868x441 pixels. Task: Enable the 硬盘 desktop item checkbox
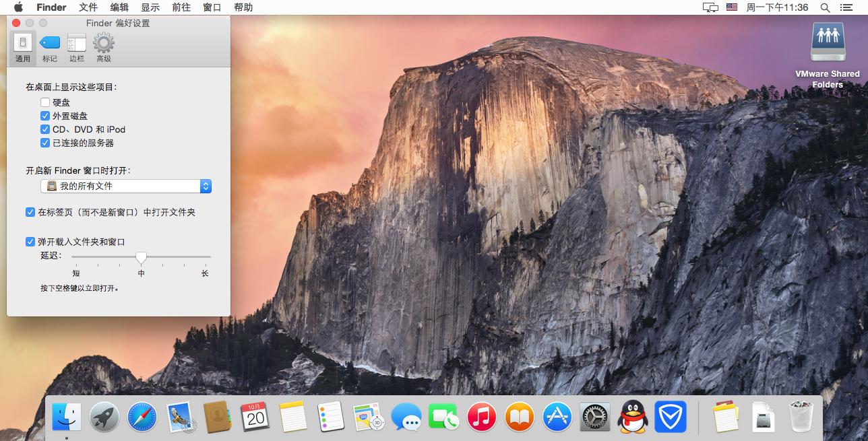[45, 102]
